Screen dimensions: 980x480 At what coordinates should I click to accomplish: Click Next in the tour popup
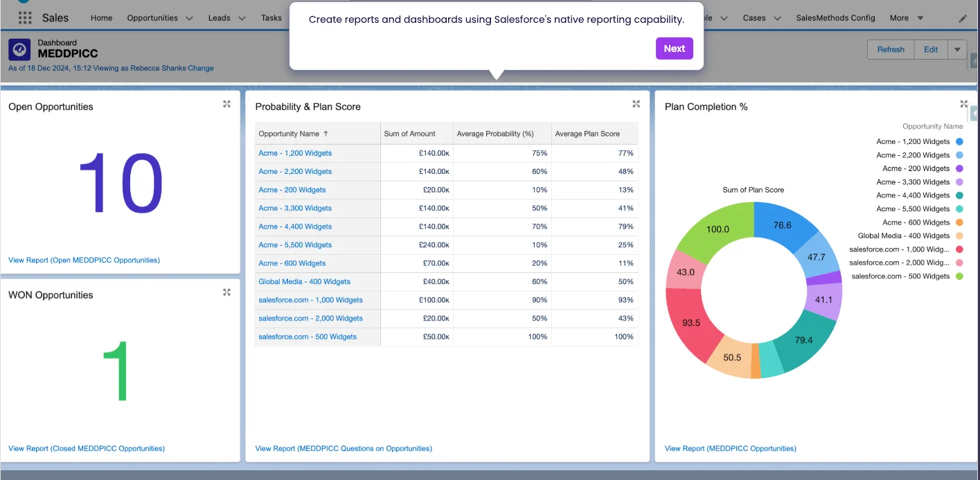[674, 48]
